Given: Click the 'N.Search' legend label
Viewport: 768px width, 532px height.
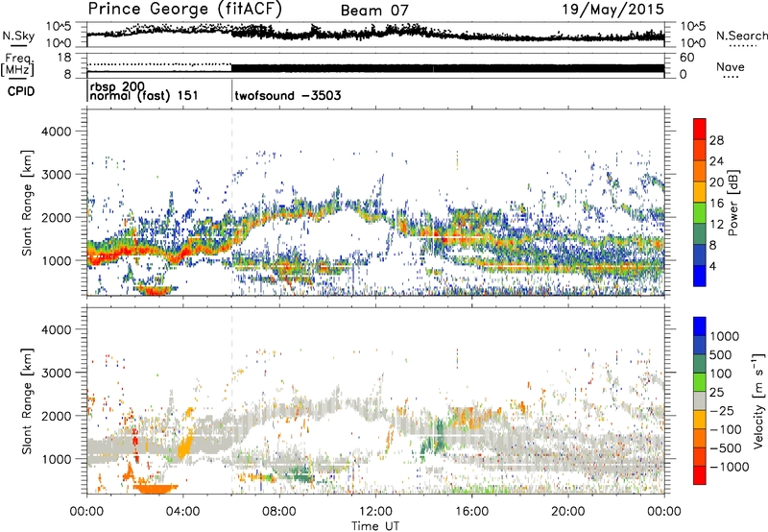Looking at the screenshot, I should click(741, 36).
